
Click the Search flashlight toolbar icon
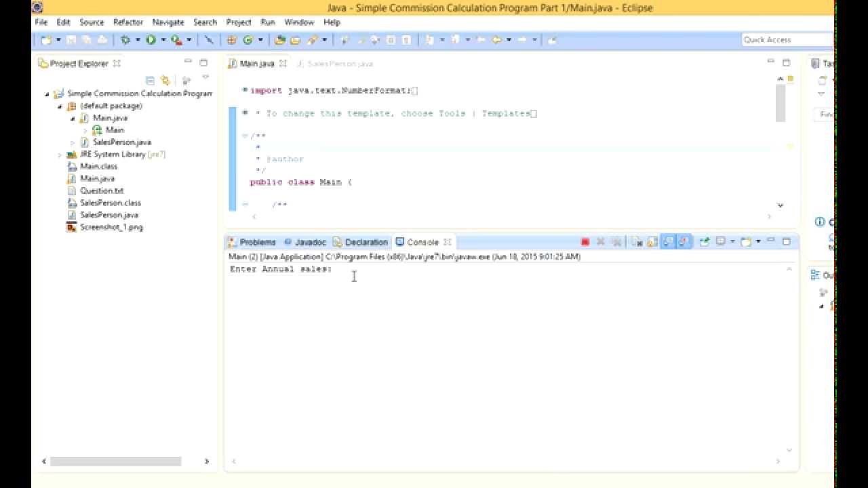pyautogui.click(x=312, y=40)
